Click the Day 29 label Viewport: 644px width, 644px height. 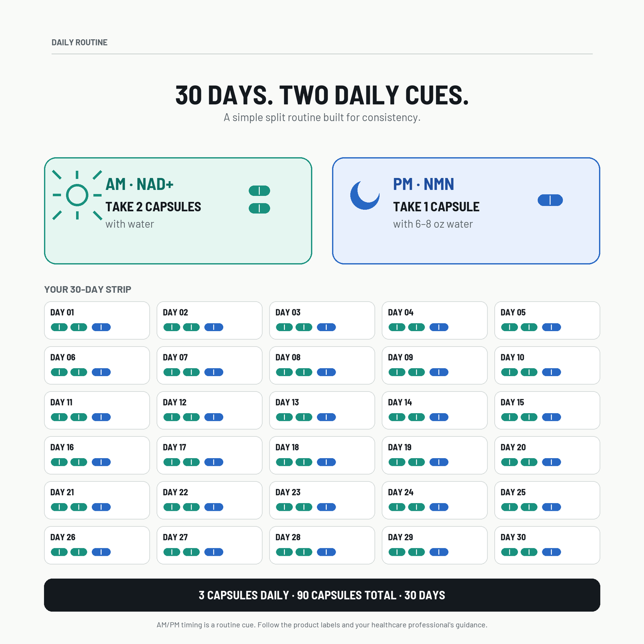coord(400,537)
